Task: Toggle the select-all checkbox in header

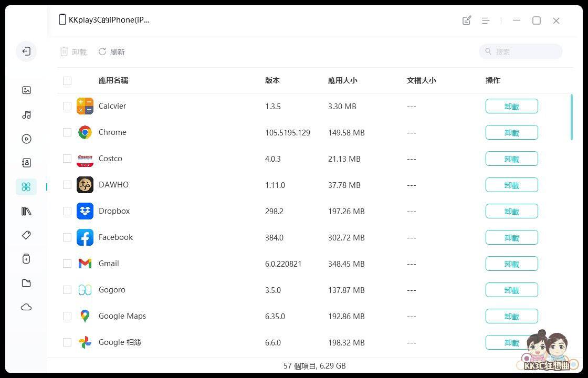Action: click(67, 81)
